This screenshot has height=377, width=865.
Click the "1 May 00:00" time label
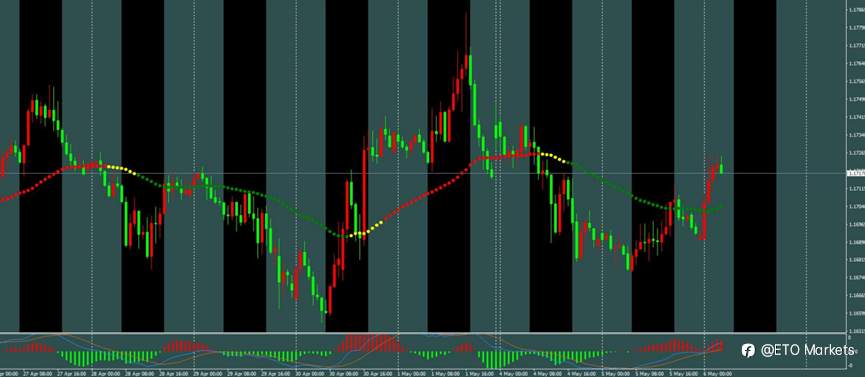pyautogui.click(x=411, y=374)
